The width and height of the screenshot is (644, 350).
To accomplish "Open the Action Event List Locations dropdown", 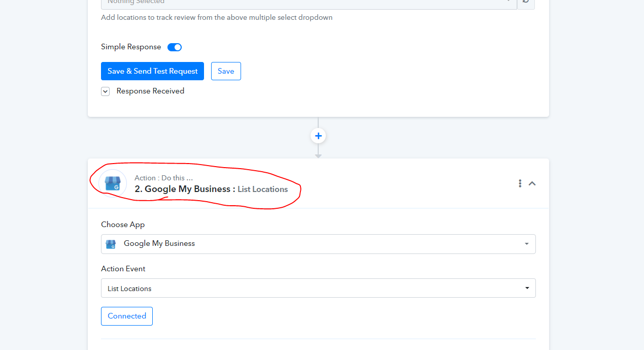I will (x=318, y=288).
